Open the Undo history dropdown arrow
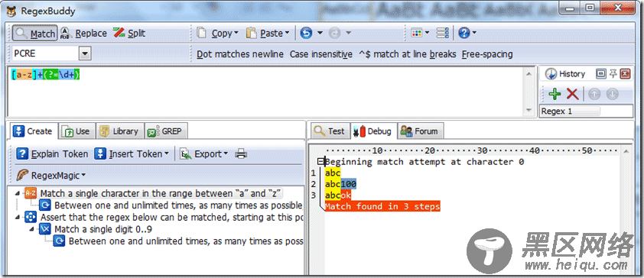The image size is (644, 278). (320, 33)
